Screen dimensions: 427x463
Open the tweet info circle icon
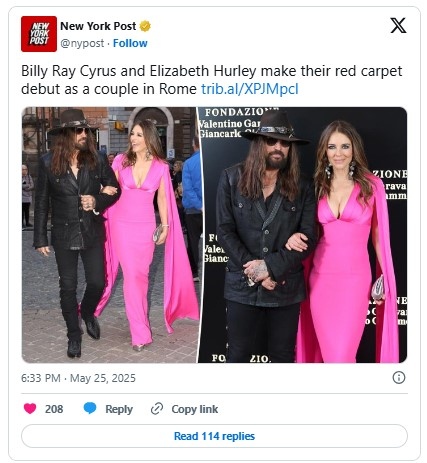399,378
